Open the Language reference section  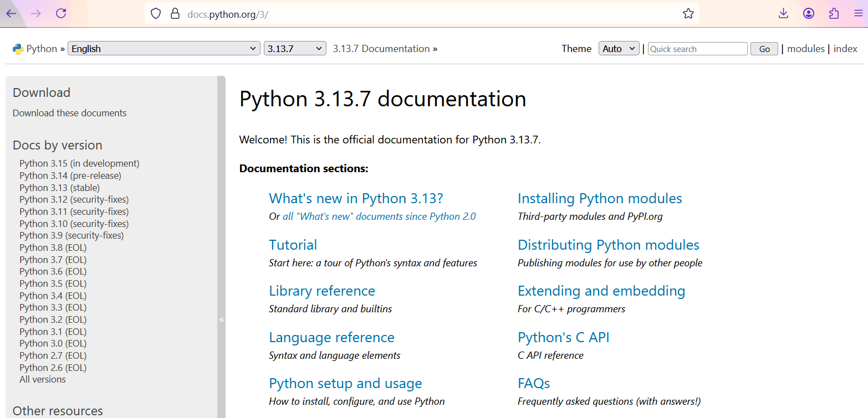pos(331,337)
